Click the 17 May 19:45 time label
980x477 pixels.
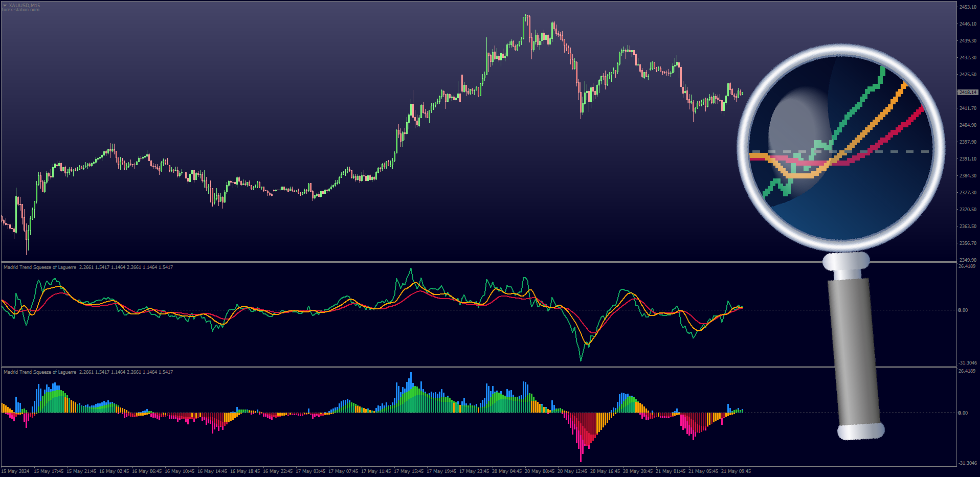pos(441,471)
